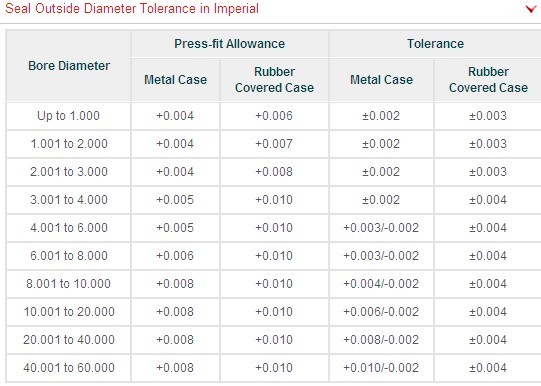Select Rubber Covered Case header under Tolerance

(x=488, y=80)
